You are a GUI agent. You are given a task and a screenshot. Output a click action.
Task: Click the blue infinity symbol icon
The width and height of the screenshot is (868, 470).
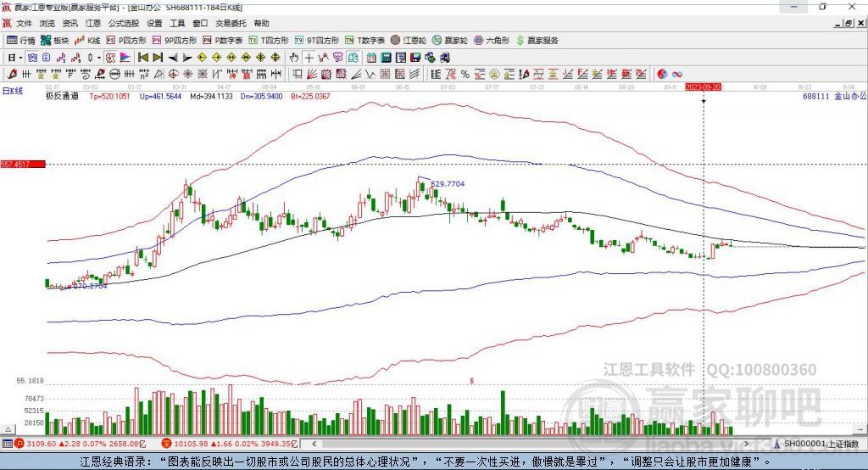pos(676,75)
